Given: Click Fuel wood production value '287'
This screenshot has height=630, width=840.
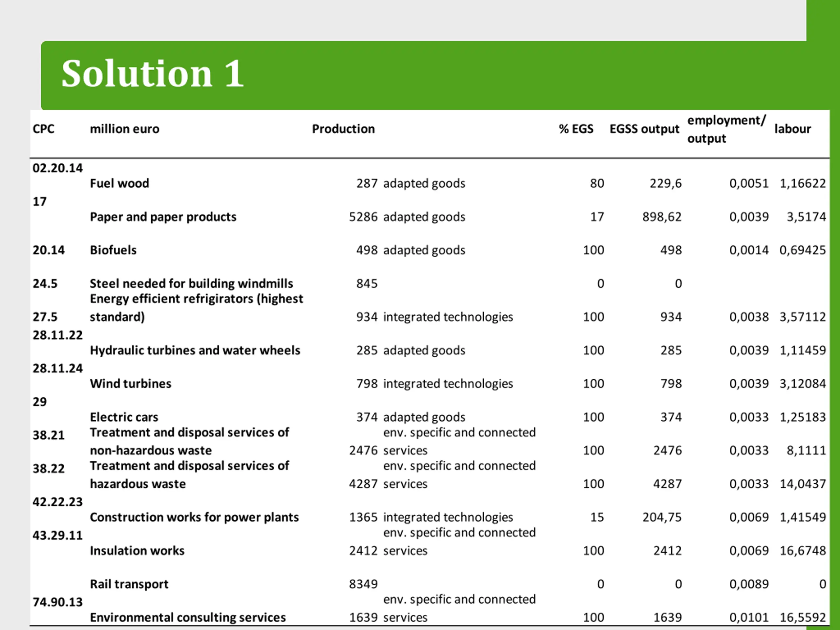Looking at the screenshot, I should pyautogui.click(x=367, y=183).
